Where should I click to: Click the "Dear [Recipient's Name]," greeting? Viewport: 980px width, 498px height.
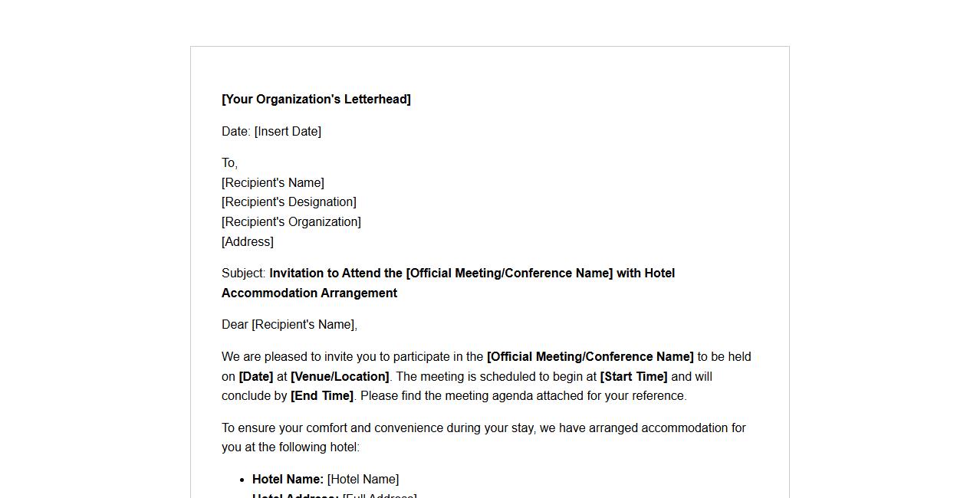[289, 325]
